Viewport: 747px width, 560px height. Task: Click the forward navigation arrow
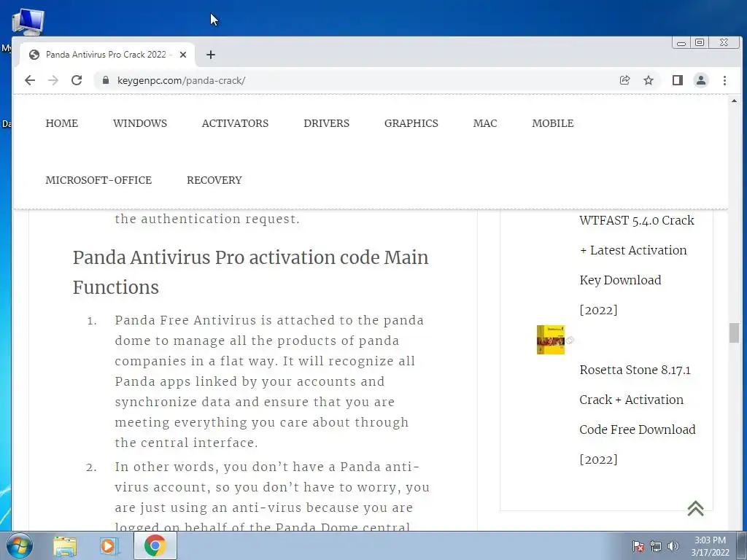tap(53, 80)
